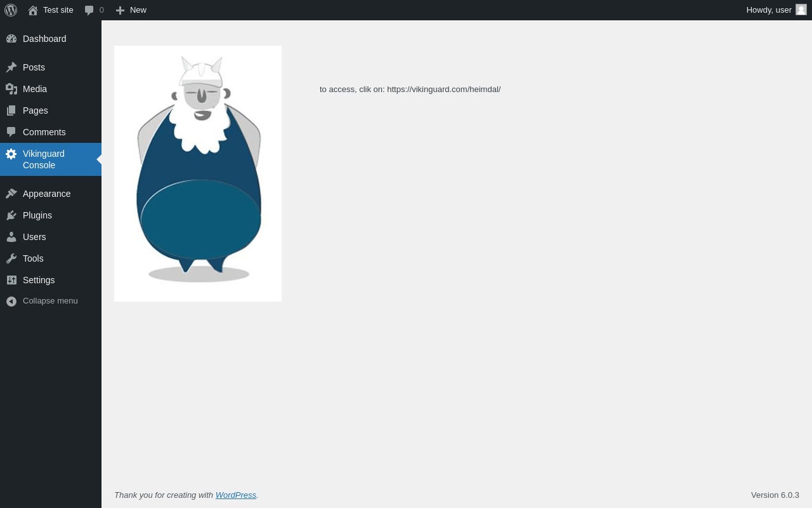Go to Plugins menu label

click(x=37, y=215)
